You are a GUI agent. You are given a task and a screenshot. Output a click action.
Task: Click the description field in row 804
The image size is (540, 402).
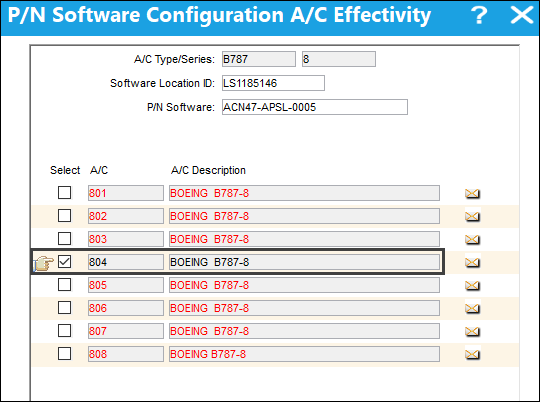point(304,262)
